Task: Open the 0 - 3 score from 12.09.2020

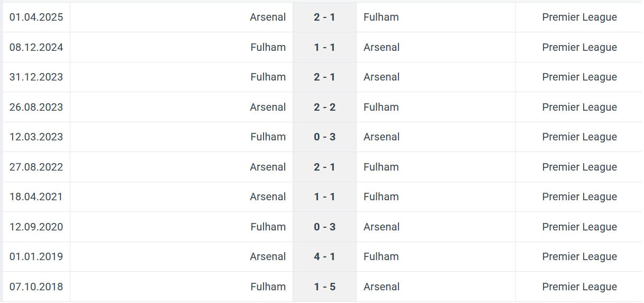Action: pyautogui.click(x=324, y=227)
